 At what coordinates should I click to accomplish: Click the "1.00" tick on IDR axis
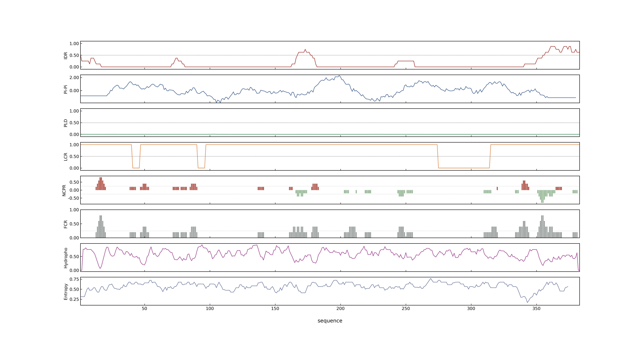74,44
